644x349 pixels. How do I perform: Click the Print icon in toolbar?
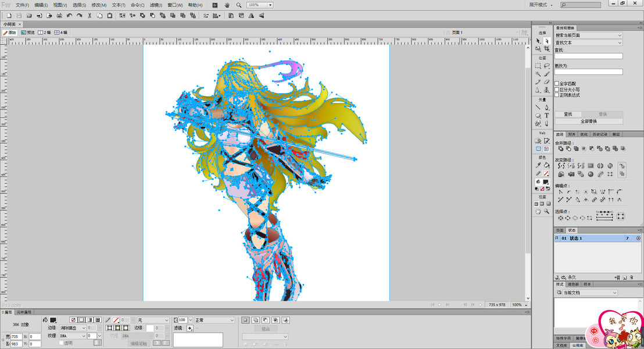click(59, 16)
